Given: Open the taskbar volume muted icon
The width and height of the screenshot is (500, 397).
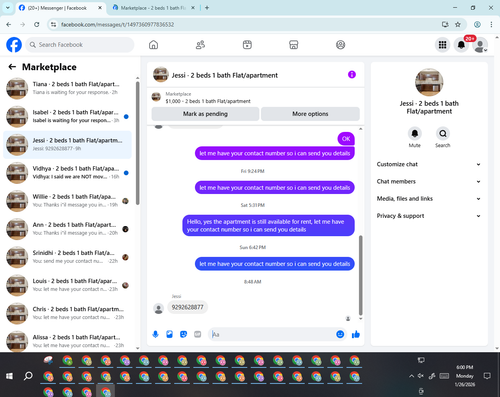Looking at the screenshot, I should click(x=421, y=376).
